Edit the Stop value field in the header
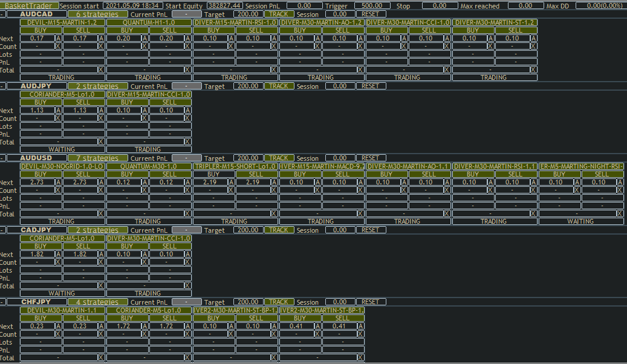Image resolution: width=627 pixels, height=364 pixels. point(440,6)
